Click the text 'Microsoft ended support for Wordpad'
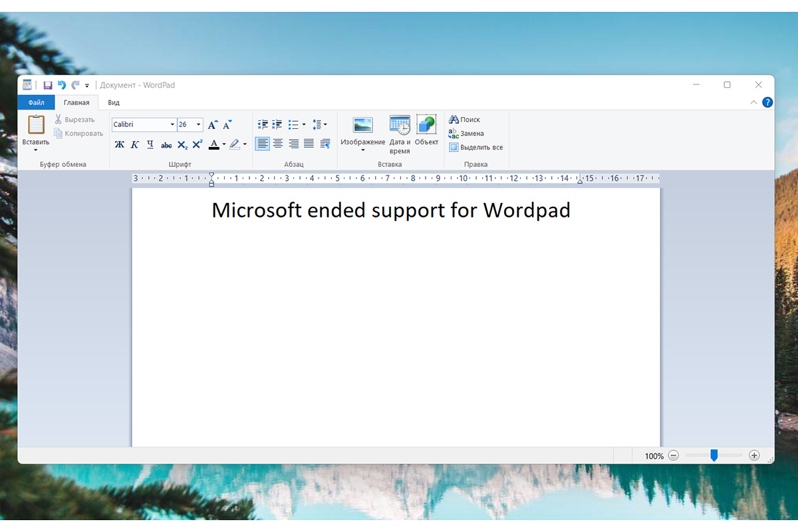Image resolution: width=798 pixels, height=532 pixels. click(x=391, y=210)
